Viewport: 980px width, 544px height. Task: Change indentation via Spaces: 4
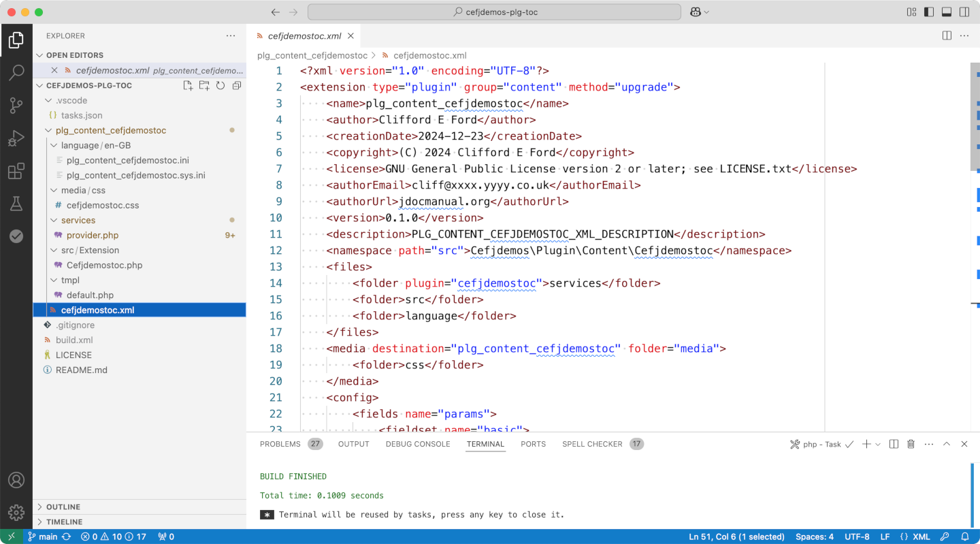point(815,537)
